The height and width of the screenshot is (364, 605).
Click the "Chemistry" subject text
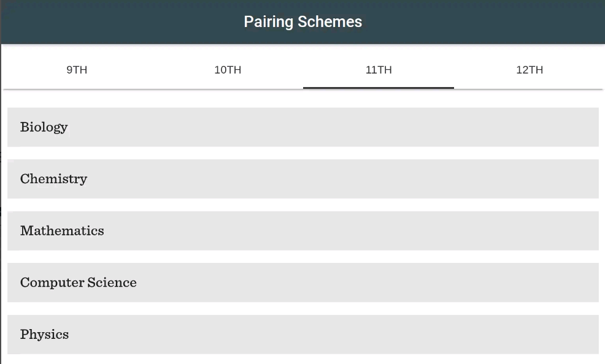[x=53, y=179]
